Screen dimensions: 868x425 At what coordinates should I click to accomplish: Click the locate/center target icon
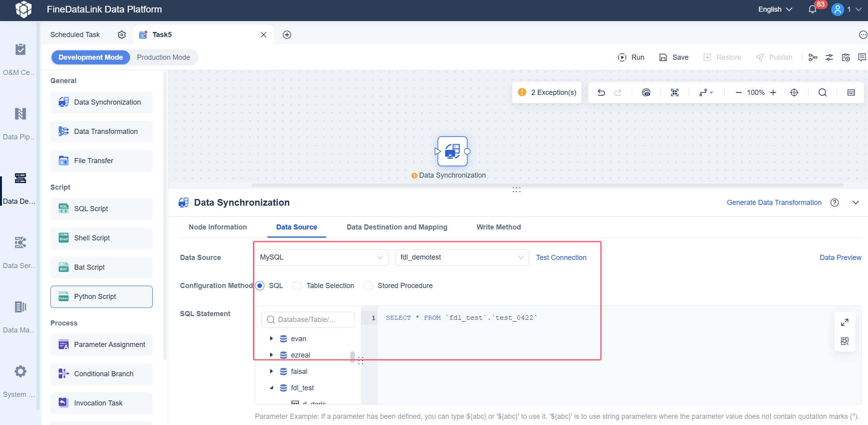click(x=794, y=92)
